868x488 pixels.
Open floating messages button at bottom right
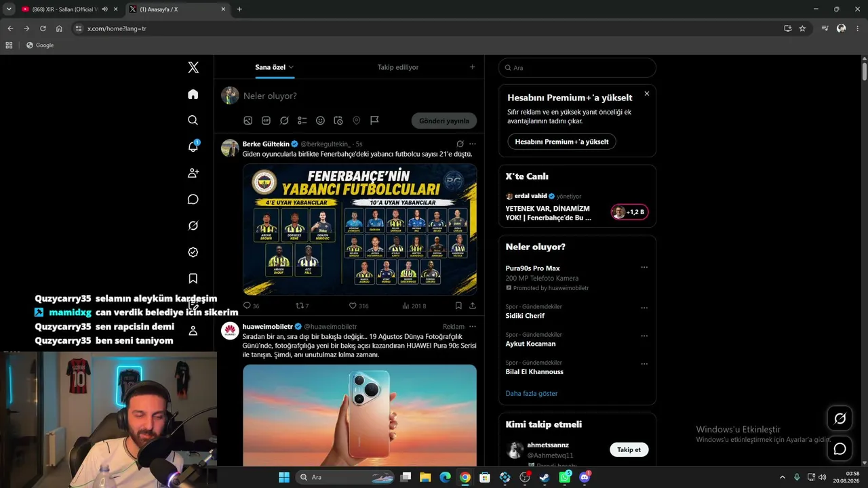840,449
